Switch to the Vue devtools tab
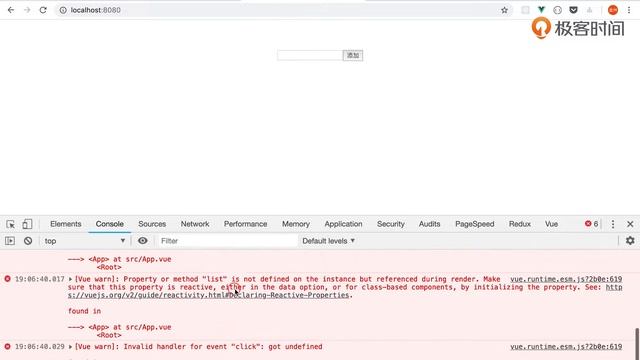The height and width of the screenshot is (360, 640). tap(551, 224)
